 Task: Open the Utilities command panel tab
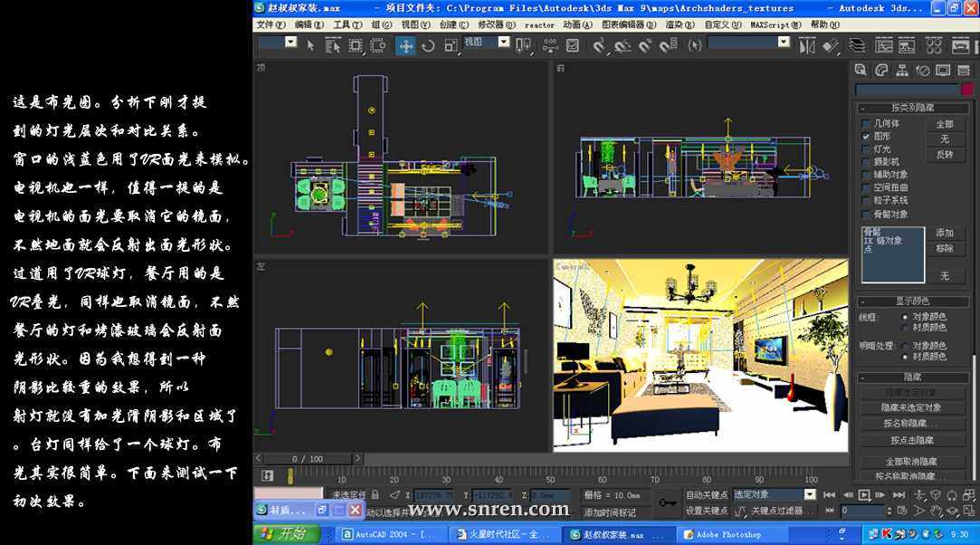pos(962,71)
